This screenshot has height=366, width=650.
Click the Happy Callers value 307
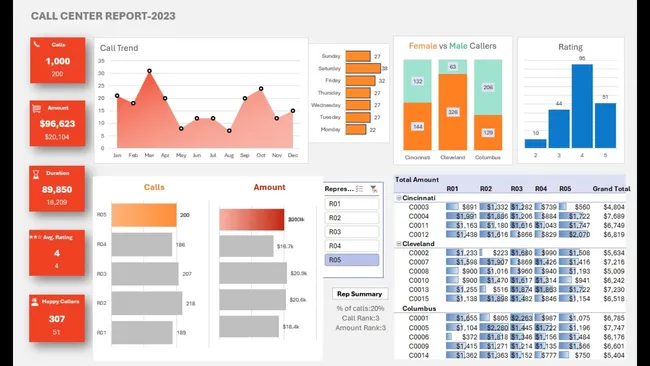pyautogui.click(x=57, y=319)
